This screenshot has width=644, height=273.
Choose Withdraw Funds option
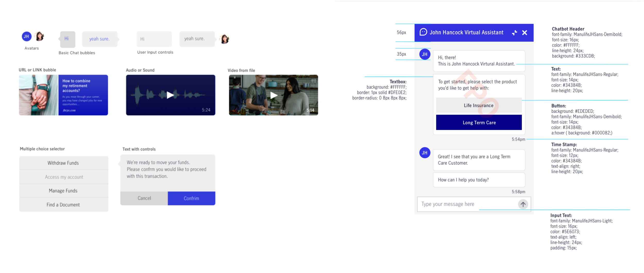click(x=63, y=163)
